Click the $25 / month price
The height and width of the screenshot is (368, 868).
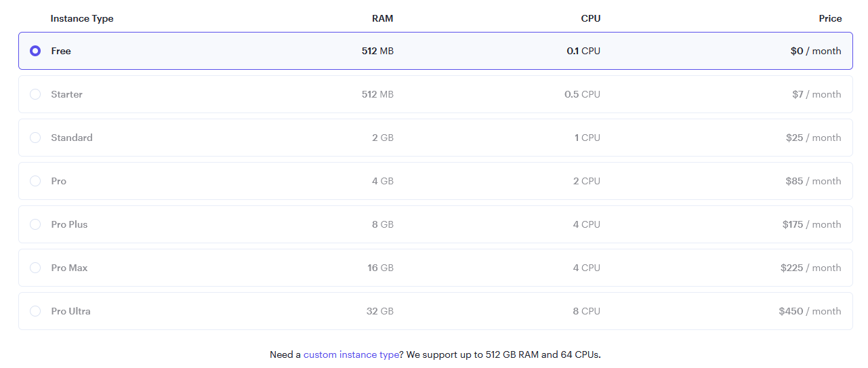tap(813, 138)
